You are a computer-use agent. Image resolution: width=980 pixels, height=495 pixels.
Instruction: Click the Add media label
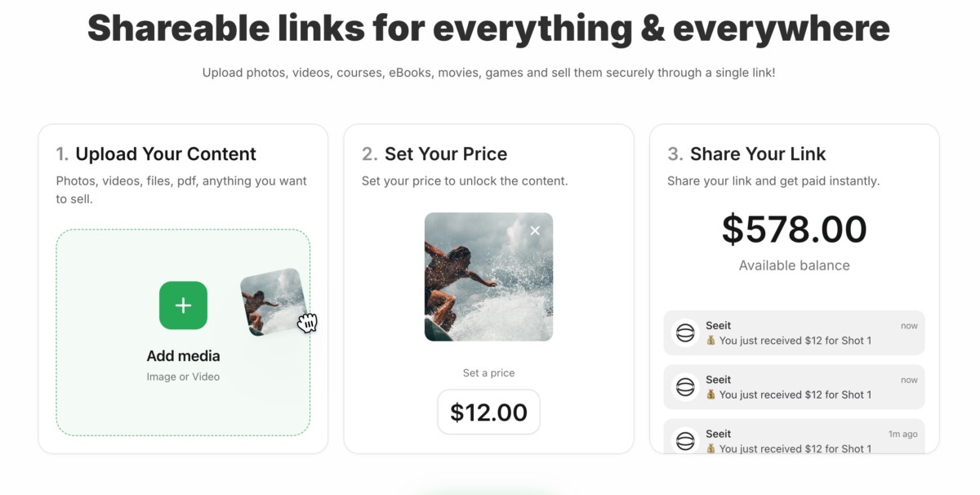pos(183,356)
